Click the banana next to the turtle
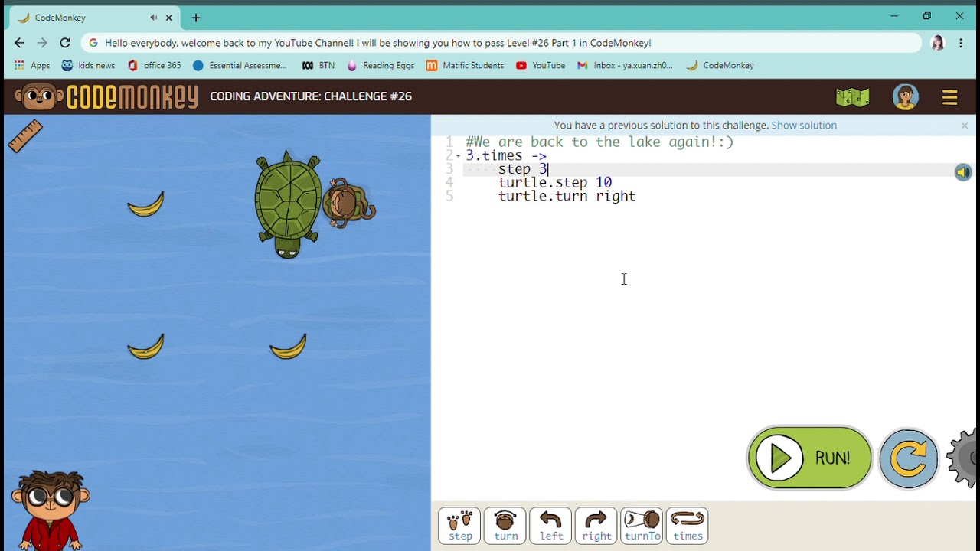 [145, 204]
